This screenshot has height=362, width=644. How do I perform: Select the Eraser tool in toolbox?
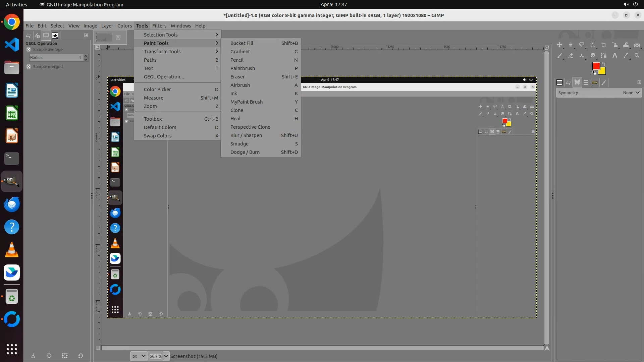(570, 56)
